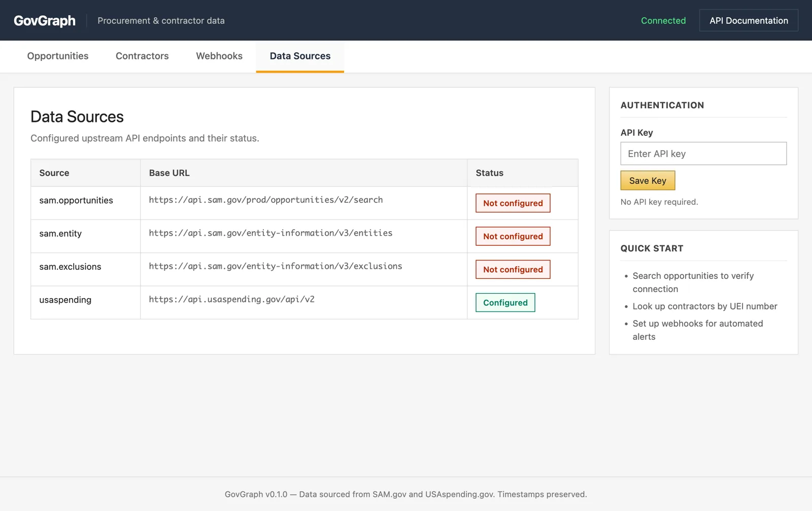This screenshot has height=511, width=812.
Task: Click Not configured badge for sam.exclusions
Action: pos(513,269)
